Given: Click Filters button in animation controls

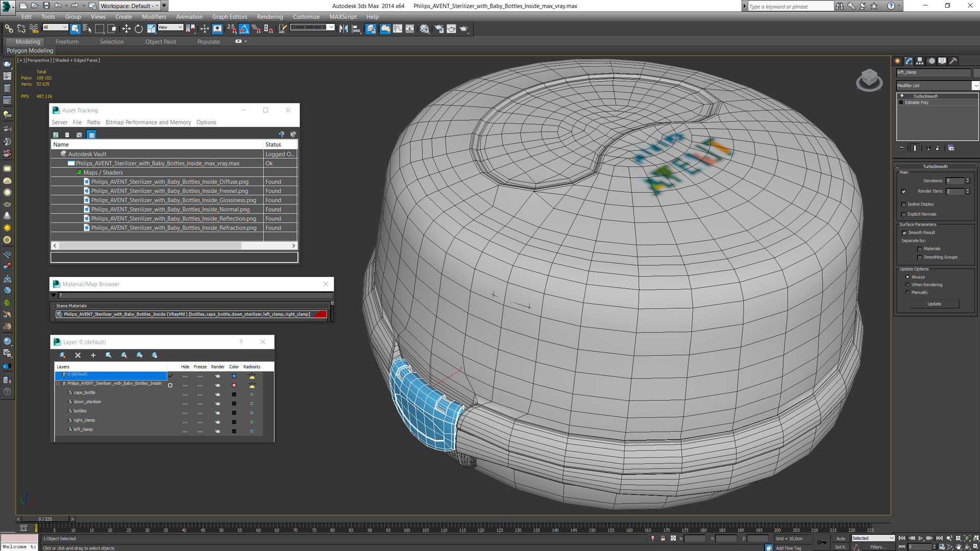Looking at the screenshot, I should tap(878, 547).
